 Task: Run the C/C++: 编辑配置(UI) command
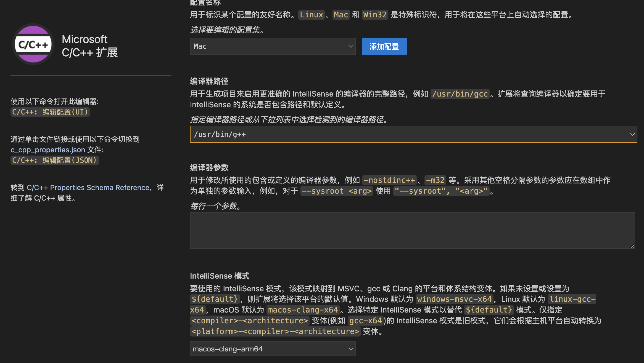[x=50, y=112]
